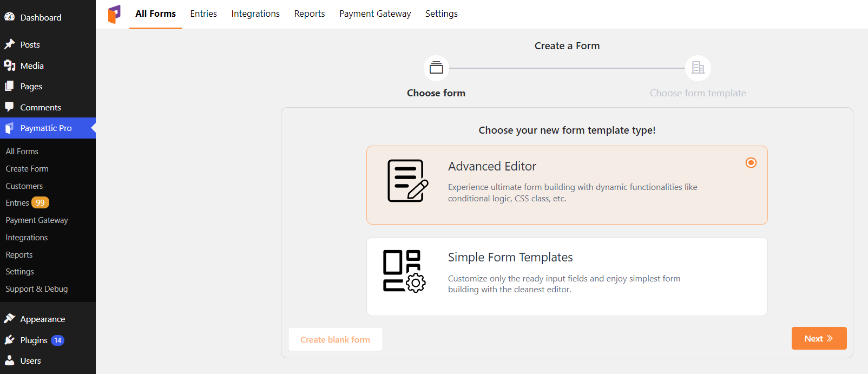This screenshot has width=868, height=374.
Task: Open the Payment Gateway tab
Action: tap(375, 14)
